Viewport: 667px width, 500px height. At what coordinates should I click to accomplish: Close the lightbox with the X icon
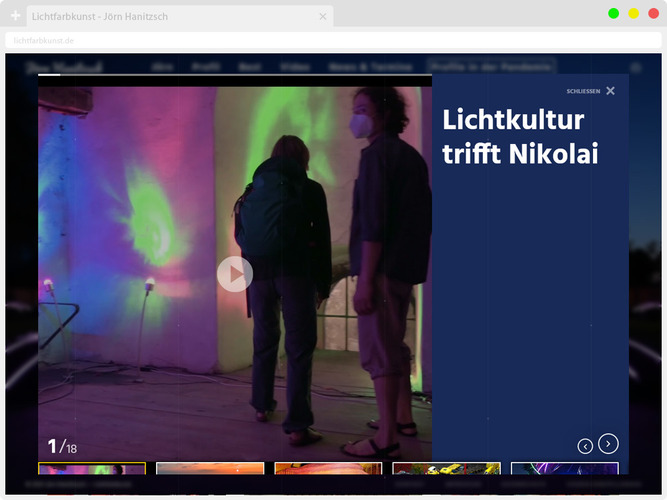[610, 91]
